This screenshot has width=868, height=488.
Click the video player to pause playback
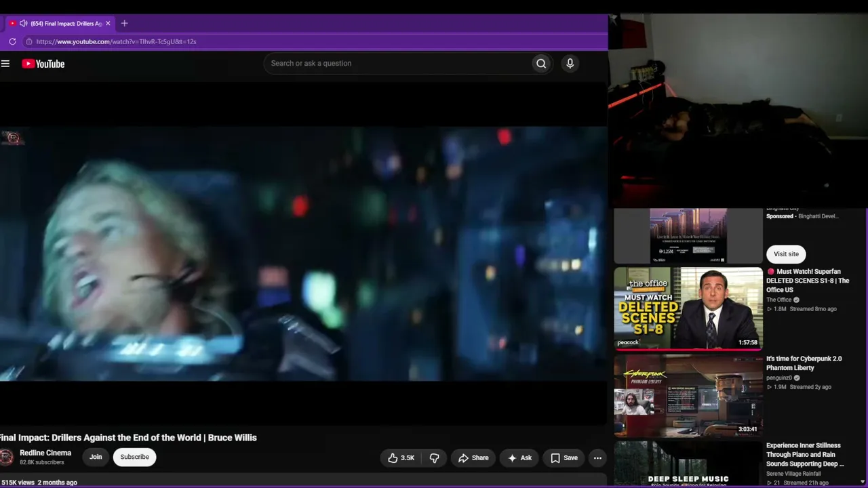tap(303, 253)
